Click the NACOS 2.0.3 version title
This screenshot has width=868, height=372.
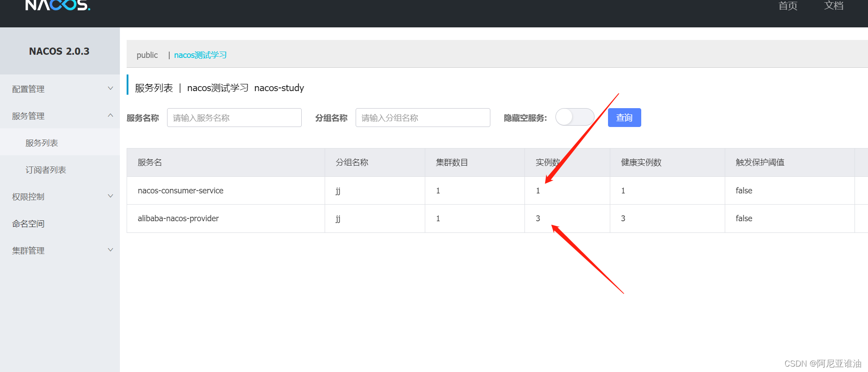coord(59,51)
